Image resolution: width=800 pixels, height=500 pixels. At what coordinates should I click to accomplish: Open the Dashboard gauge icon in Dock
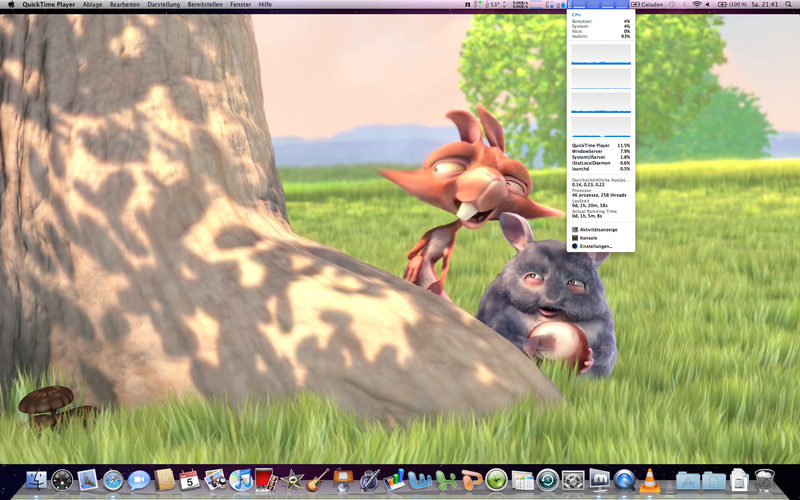[x=62, y=480]
